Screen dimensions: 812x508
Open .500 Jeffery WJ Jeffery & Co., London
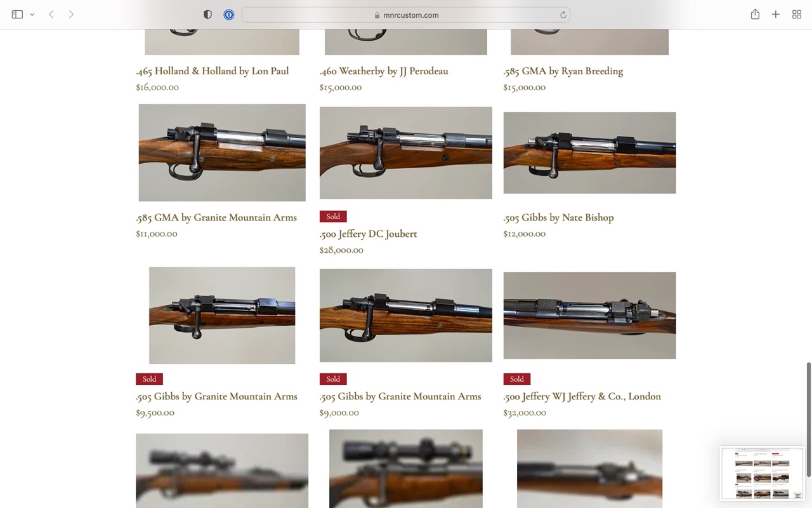(x=582, y=396)
